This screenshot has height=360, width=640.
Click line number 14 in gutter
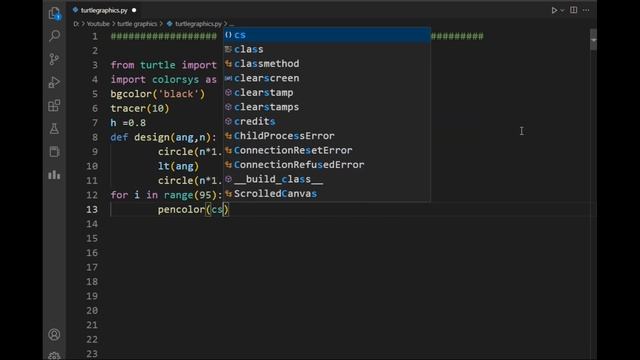tap(92, 224)
